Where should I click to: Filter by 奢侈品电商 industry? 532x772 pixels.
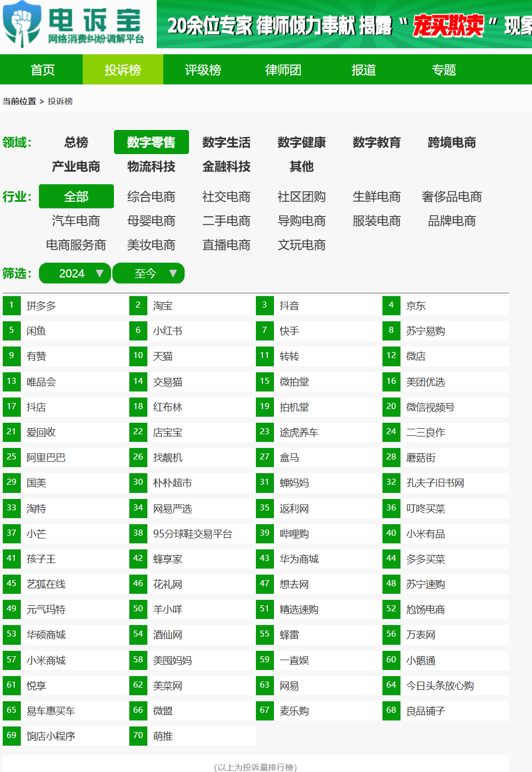[452, 197]
